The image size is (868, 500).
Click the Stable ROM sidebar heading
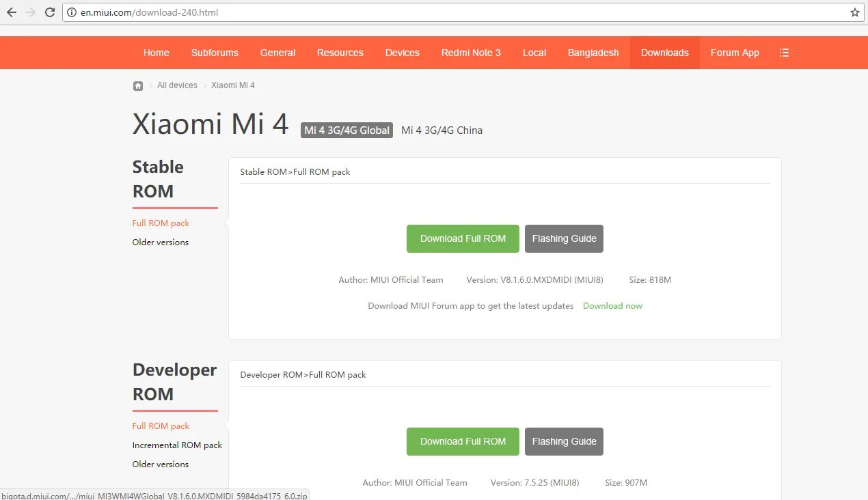coord(158,179)
